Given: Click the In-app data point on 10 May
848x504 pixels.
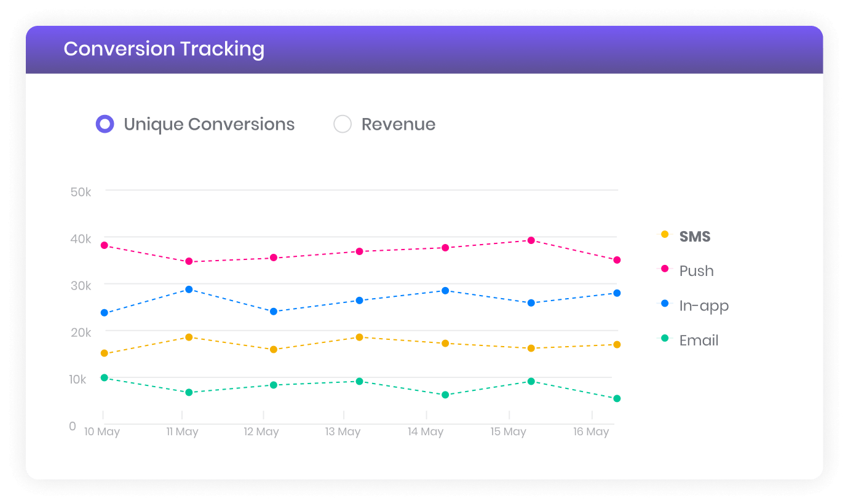Looking at the screenshot, I should pyautogui.click(x=105, y=313).
